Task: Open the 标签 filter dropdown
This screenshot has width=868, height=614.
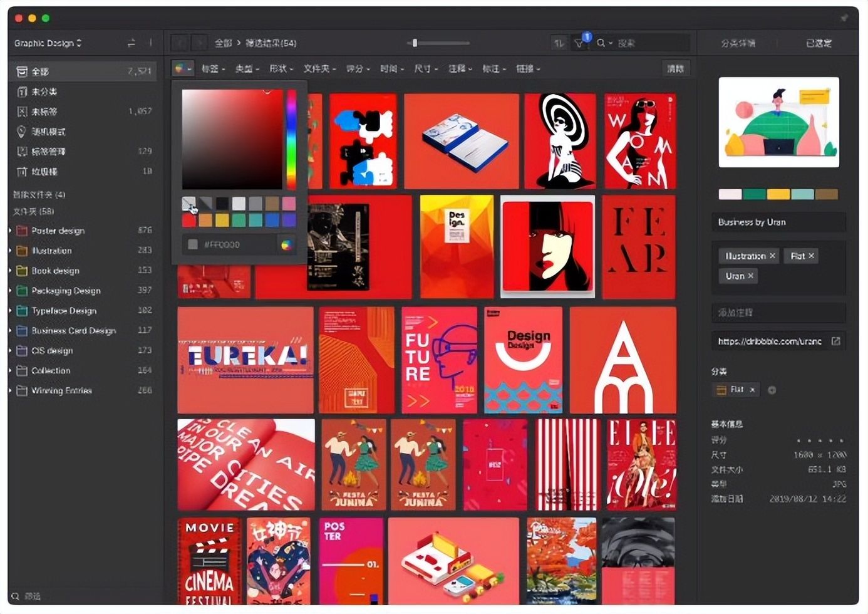Action: pyautogui.click(x=213, y=69)
